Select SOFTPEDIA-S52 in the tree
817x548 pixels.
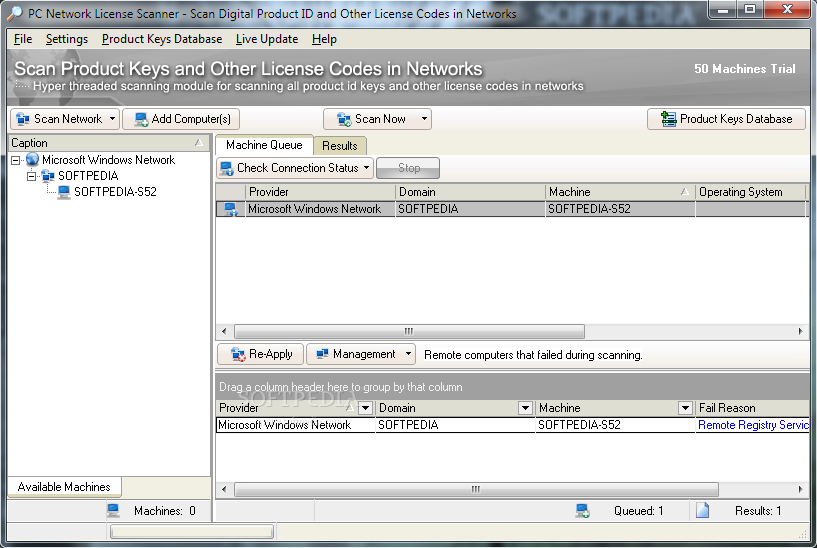click(115, 192)
